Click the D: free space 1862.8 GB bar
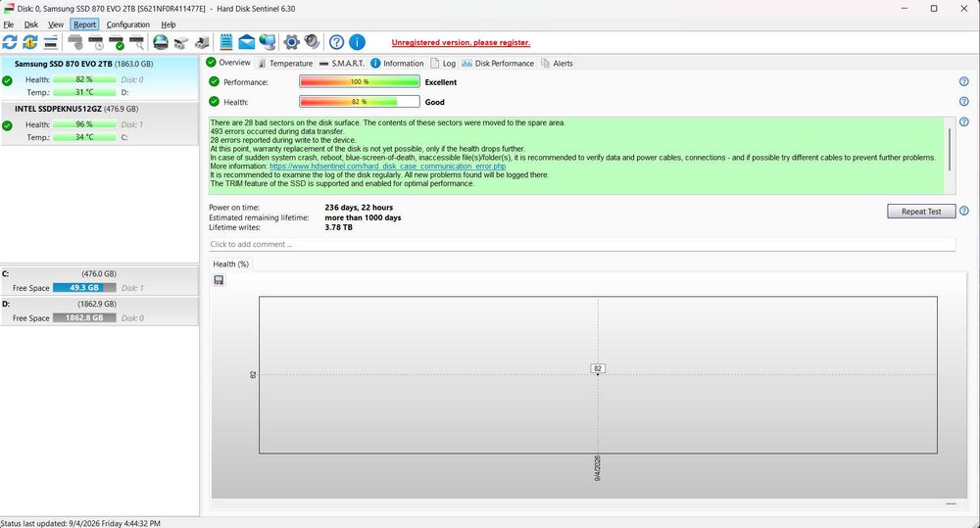 [84, 317]
